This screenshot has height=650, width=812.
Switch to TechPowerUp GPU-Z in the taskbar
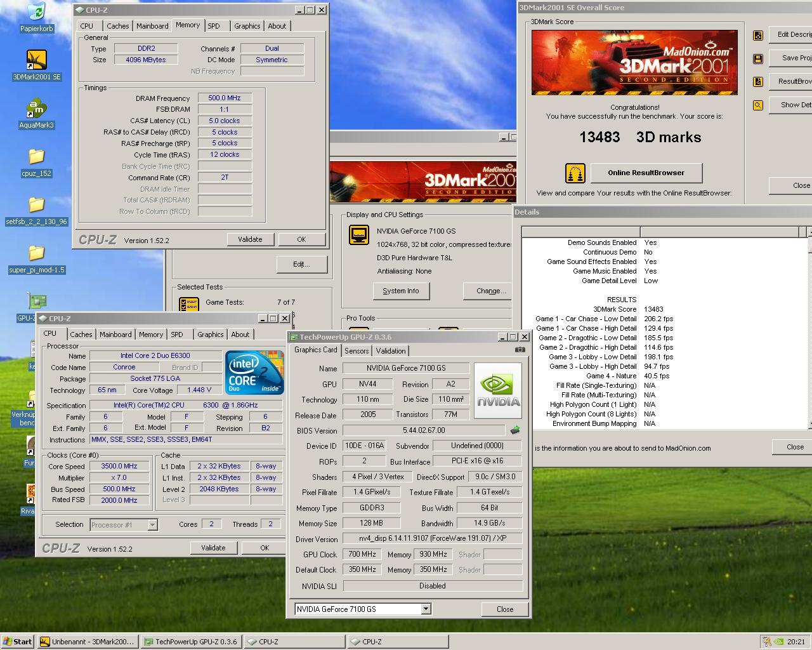tap(191, 642)
